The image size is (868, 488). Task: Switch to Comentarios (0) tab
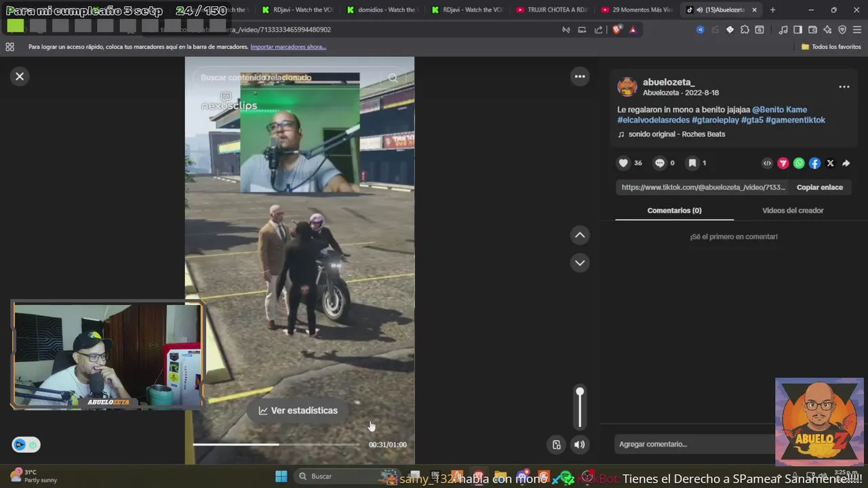point(674,211)
